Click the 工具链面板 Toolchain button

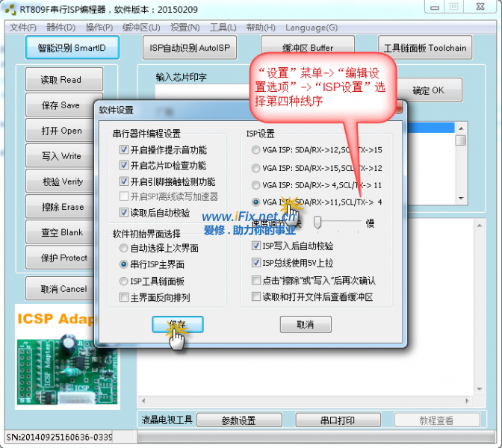click(x=424, y=49)
